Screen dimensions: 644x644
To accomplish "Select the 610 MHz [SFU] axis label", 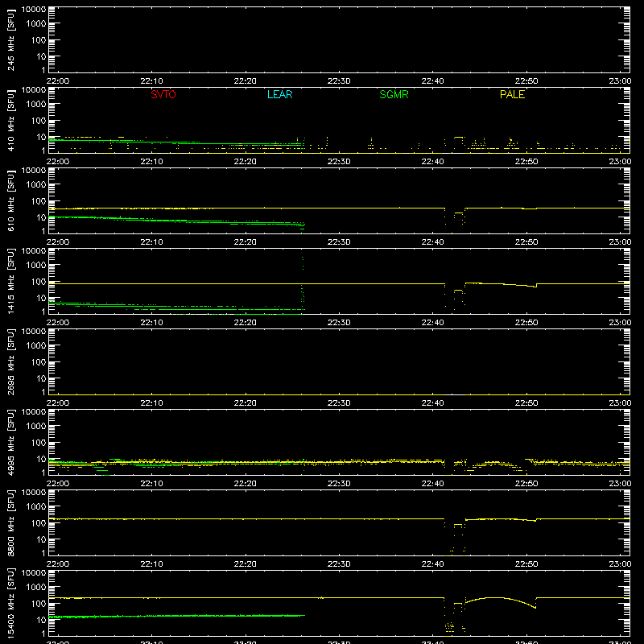I will click(x=10, y=200).
